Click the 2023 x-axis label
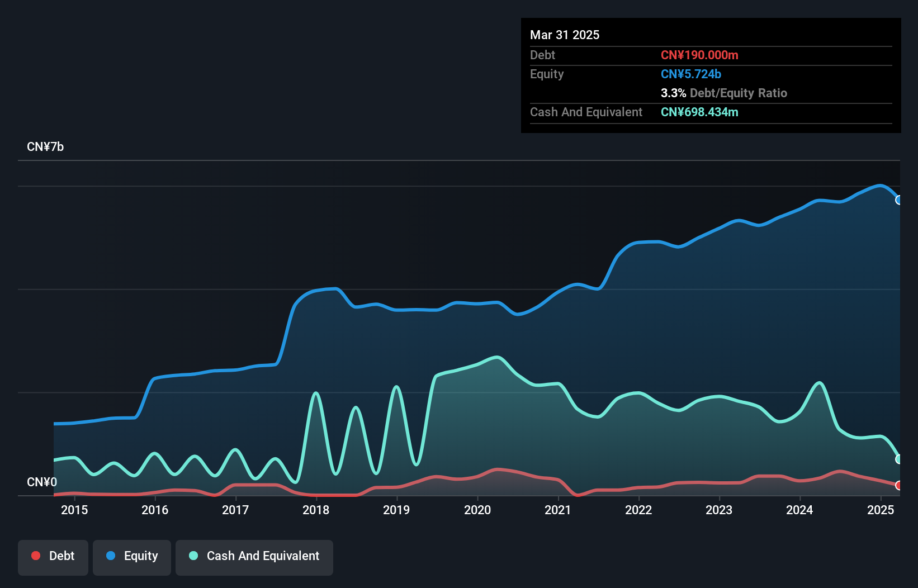The width and height of the screenshot is (918, 588). [719, 510]
